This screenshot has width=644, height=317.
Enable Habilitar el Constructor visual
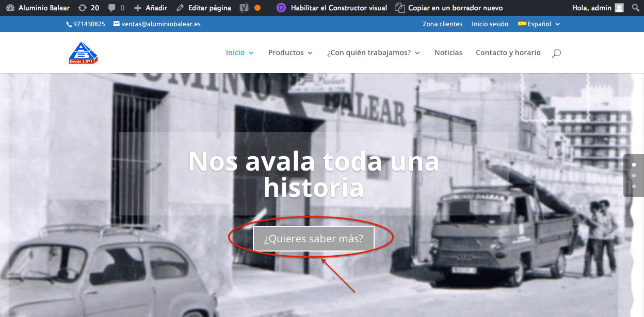click(339, 8)
